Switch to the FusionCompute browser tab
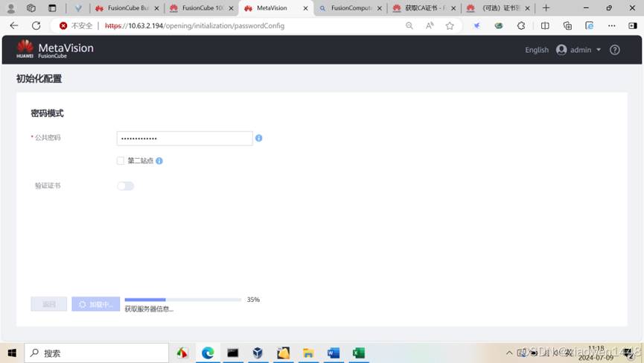The image size is (644, 363). coord(348,8)
